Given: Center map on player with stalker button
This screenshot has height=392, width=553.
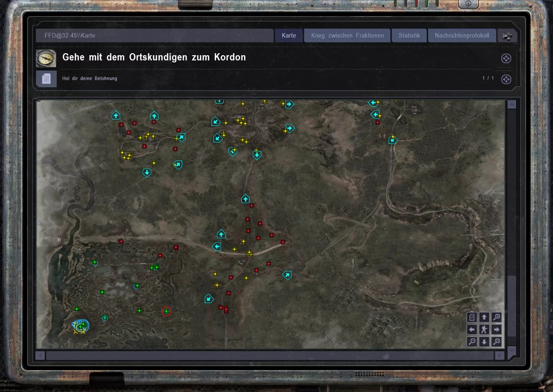Looking at the screenshot, I should pyautogui.click(x=484, y=330).
